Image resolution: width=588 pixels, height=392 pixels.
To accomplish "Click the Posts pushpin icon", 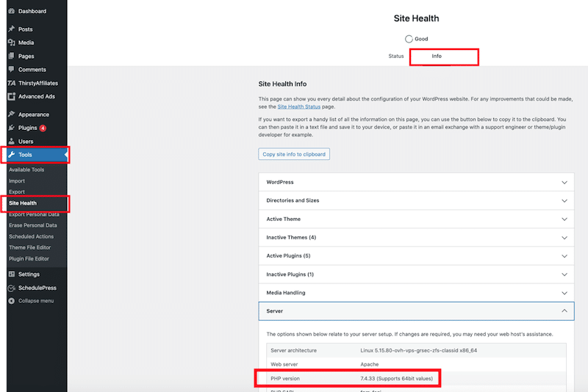I will point(11,29).
